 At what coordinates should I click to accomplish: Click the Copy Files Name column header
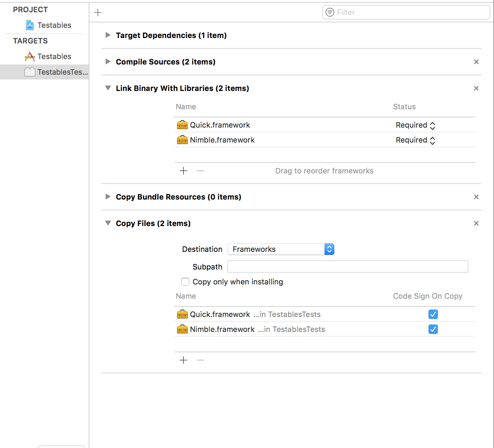(186, 296)
